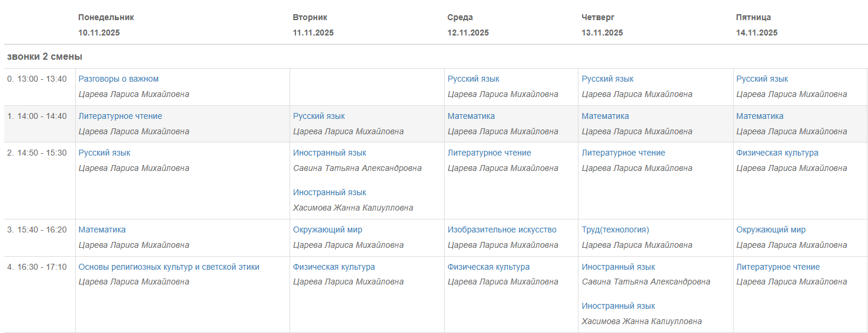Open Tuesday's Иностранный язык with Хасимова

coord(329,192)
